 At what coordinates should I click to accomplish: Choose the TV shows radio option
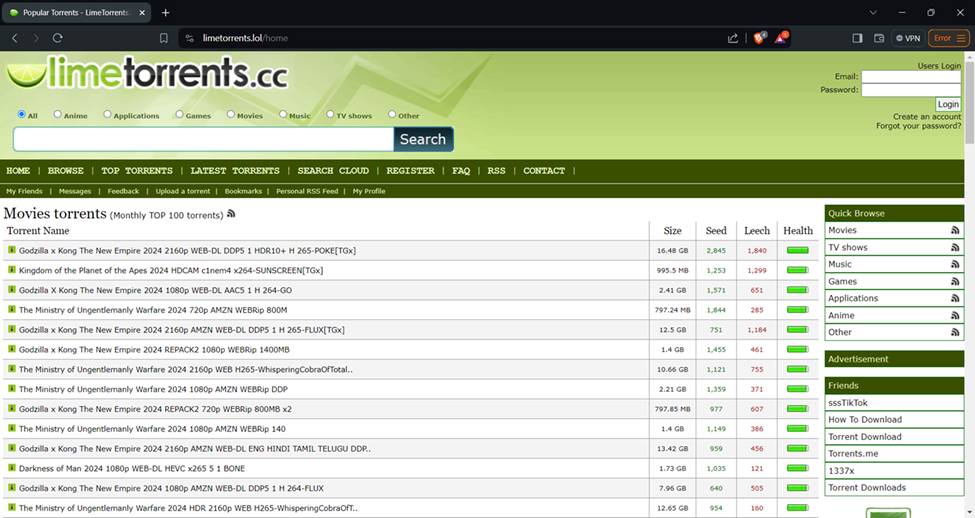[330, 115]
